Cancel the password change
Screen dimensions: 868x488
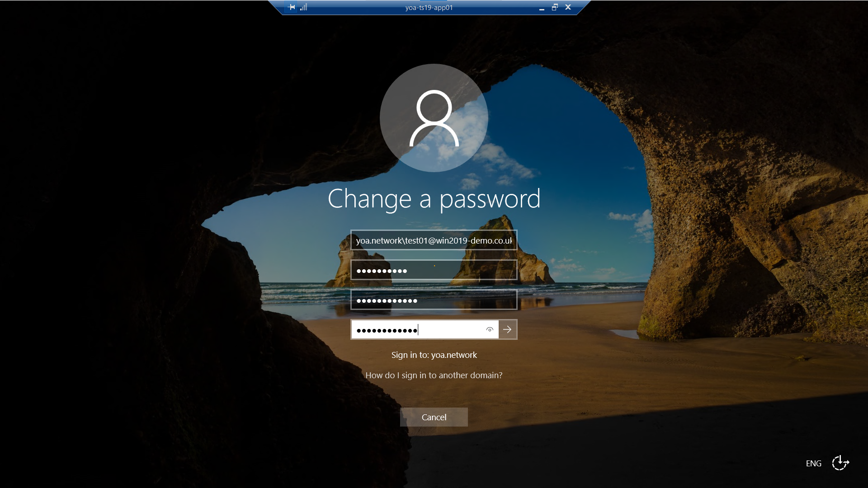pos(434,417)
